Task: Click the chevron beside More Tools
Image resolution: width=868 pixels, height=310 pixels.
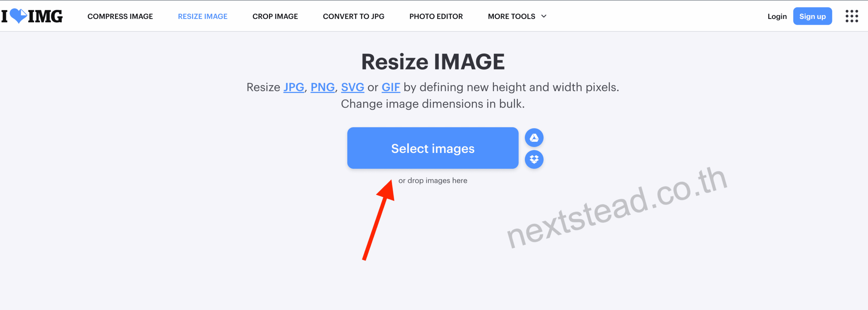Action: coord(544,16)
